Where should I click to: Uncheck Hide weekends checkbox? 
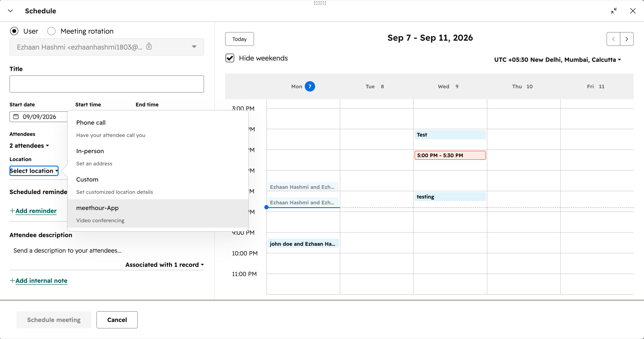(x=230, y=58)
